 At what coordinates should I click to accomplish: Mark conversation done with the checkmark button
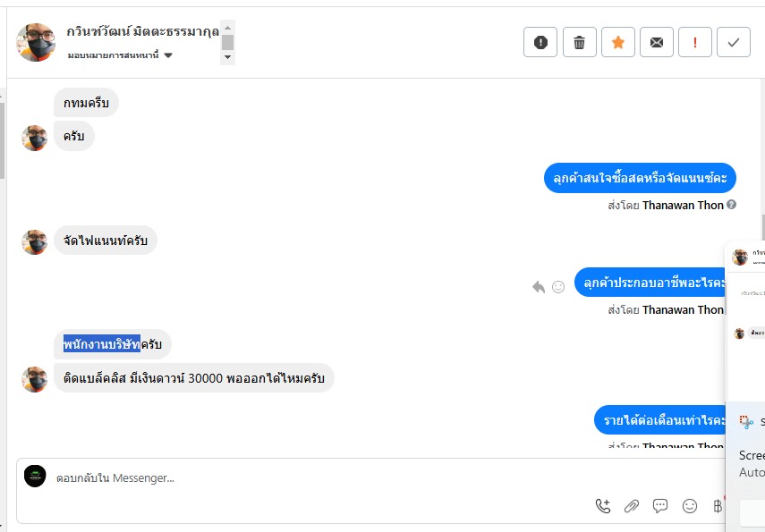[734, 42]
